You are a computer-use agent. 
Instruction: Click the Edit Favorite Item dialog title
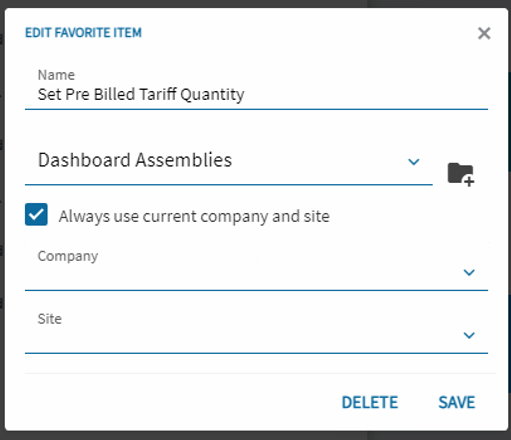pos(83,33)
